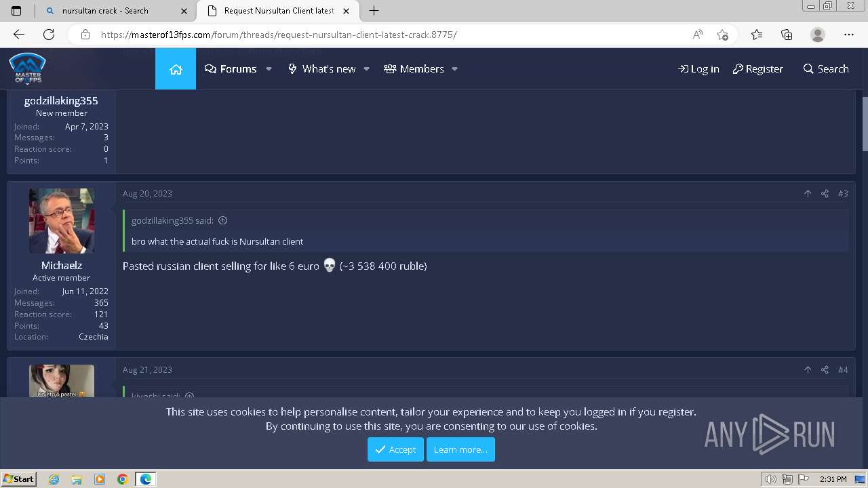
Task: Open tab actions menu icon
Action: tap(16, 11)
